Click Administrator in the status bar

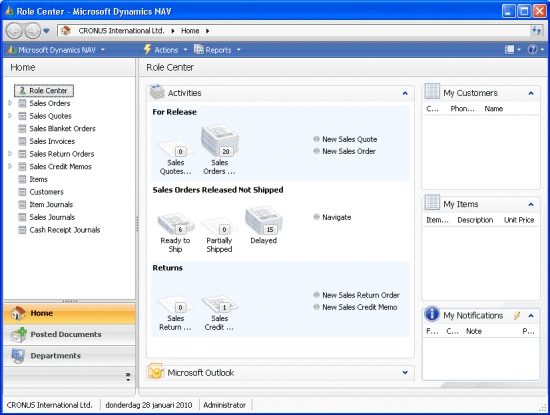pos(224,405)
